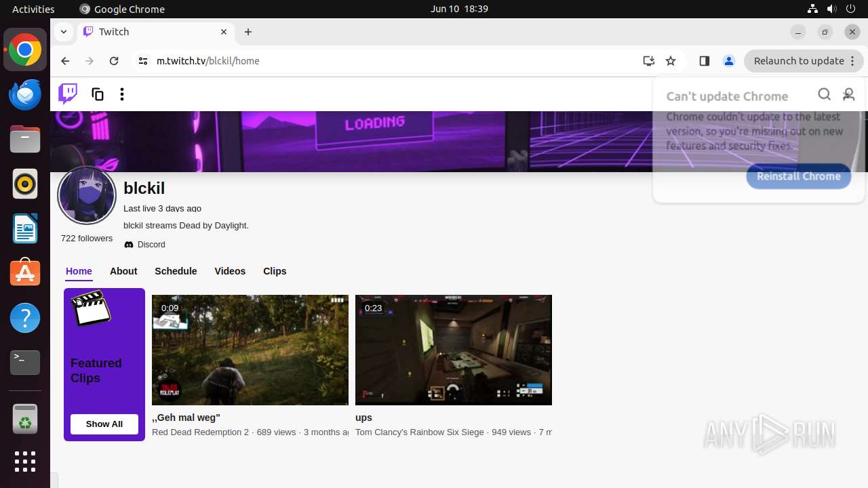Launch Rhythmbox from the dock
Viewport: 868px width, 488px height.
(x=25, y=184)
